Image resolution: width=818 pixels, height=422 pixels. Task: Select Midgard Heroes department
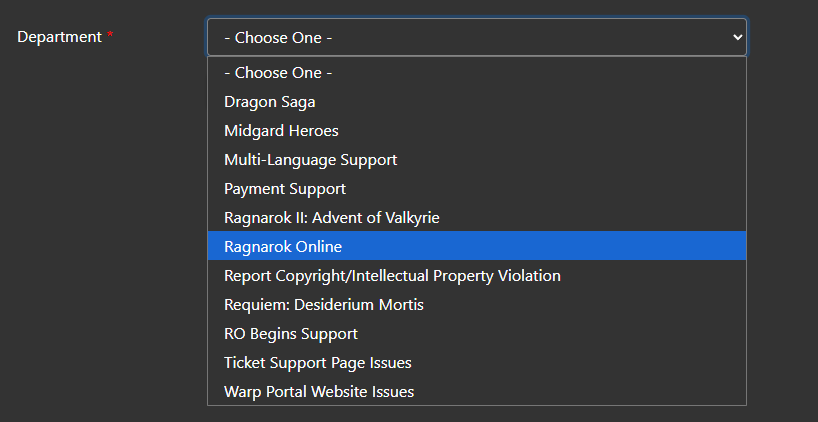point(281,131)
